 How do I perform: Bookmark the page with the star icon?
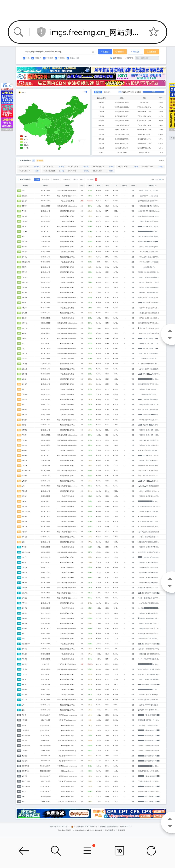(x=153, y=32)
